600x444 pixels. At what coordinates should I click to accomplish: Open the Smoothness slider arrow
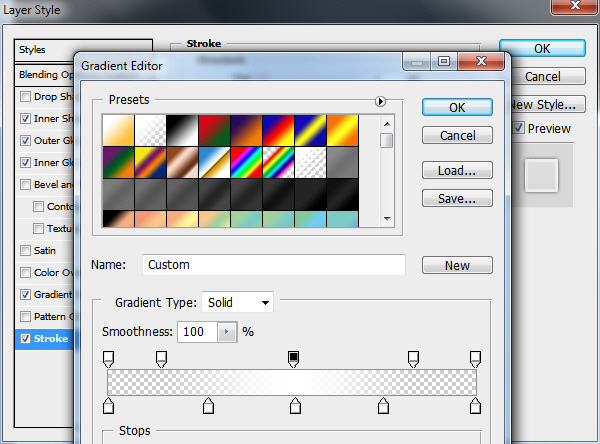pos(227,332)
